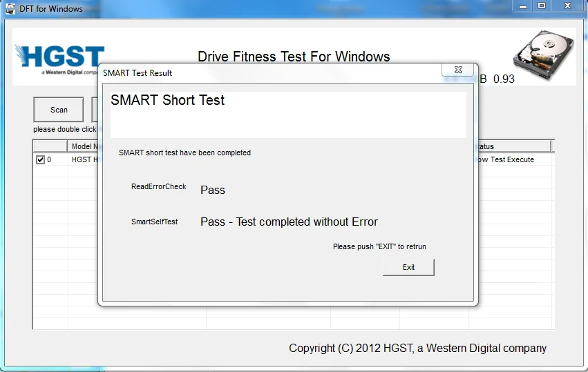Click the DFT for Windows title bar icon
Viewport: 588px width, 372px height.
click(x=10, y=8)
